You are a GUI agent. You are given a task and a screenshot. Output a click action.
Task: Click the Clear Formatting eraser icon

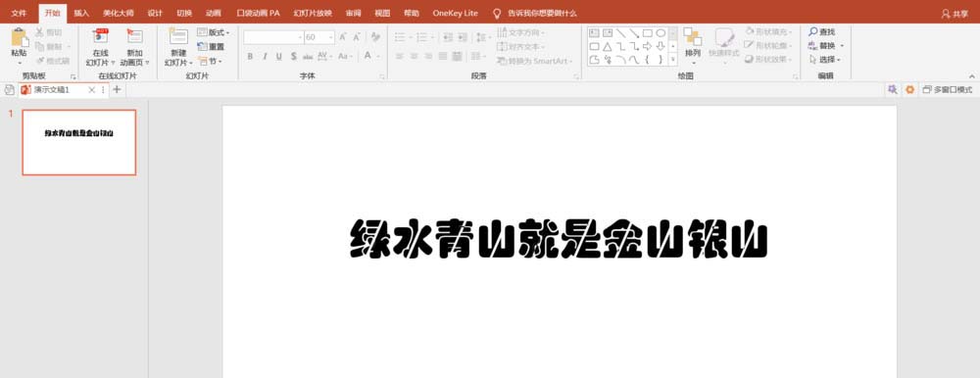375,37
